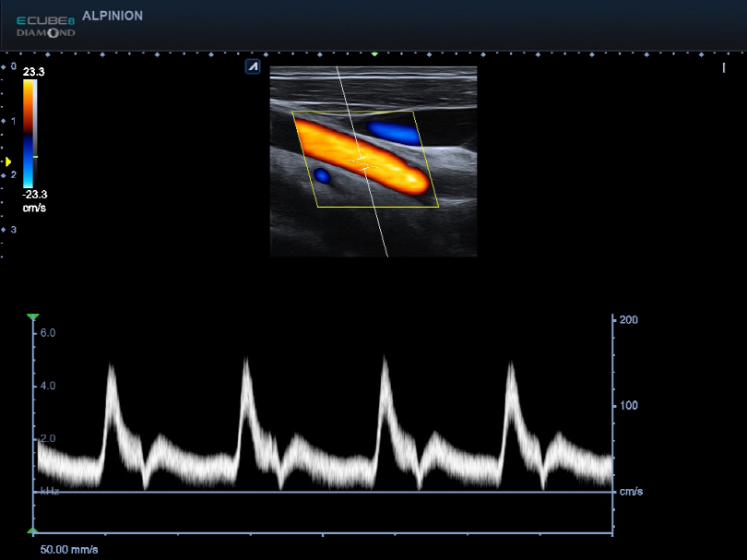Click the yellow focal position arrow on depth ruler
The width and height of the screenshot is (747, 560).
coord(7,160)
